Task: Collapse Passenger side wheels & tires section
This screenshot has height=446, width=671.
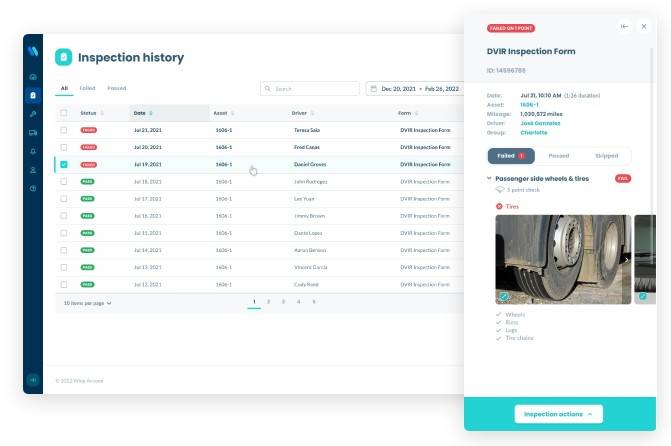Action: [489, 178]
